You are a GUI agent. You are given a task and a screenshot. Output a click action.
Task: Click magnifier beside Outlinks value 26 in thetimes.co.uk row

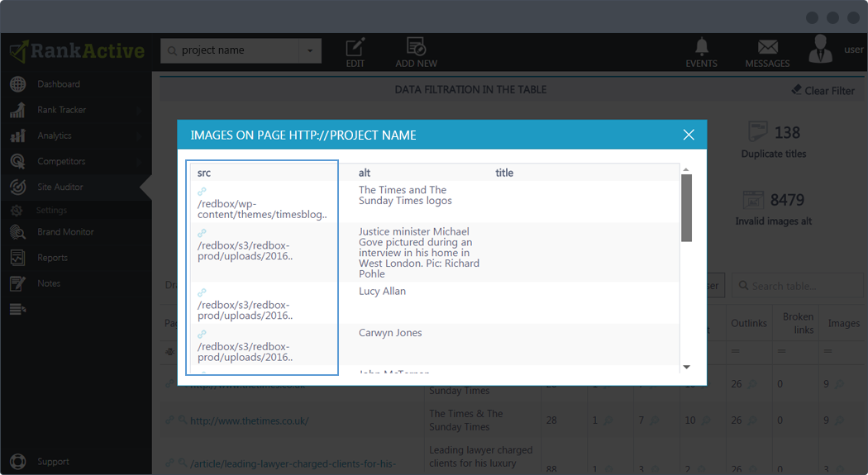click(751, 420)
